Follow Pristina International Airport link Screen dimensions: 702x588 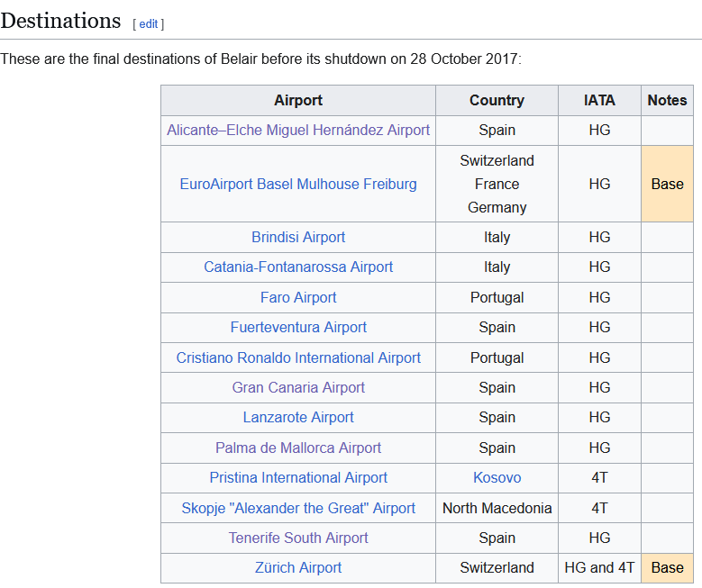pos(298,477)
